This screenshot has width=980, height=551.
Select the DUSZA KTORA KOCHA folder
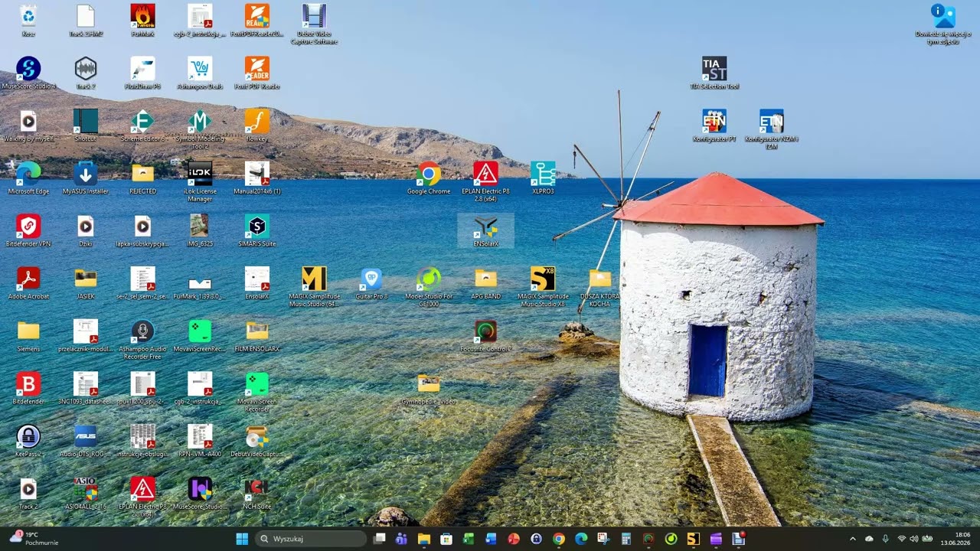(600, 286)
